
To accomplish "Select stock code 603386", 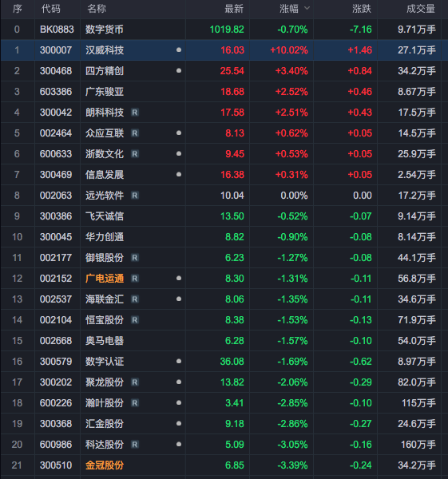I will tap(56, 92).
